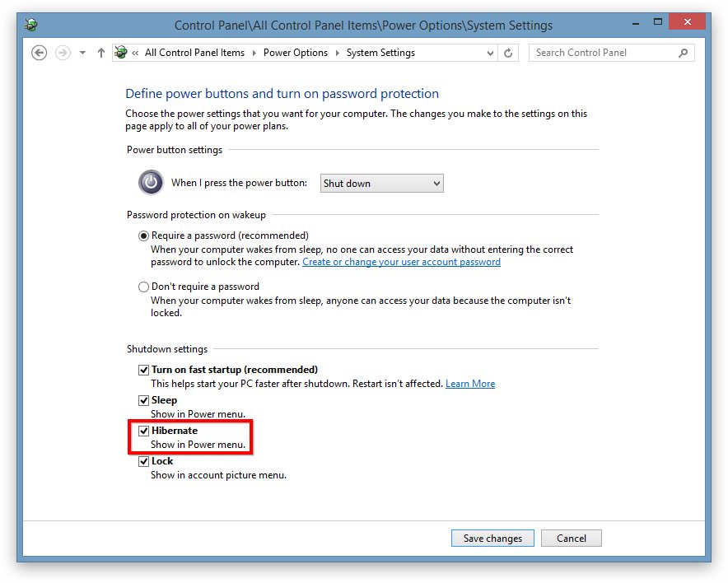Open the power button action dropdown
This screenshot has width=728, height=583.
pos(381,184)
